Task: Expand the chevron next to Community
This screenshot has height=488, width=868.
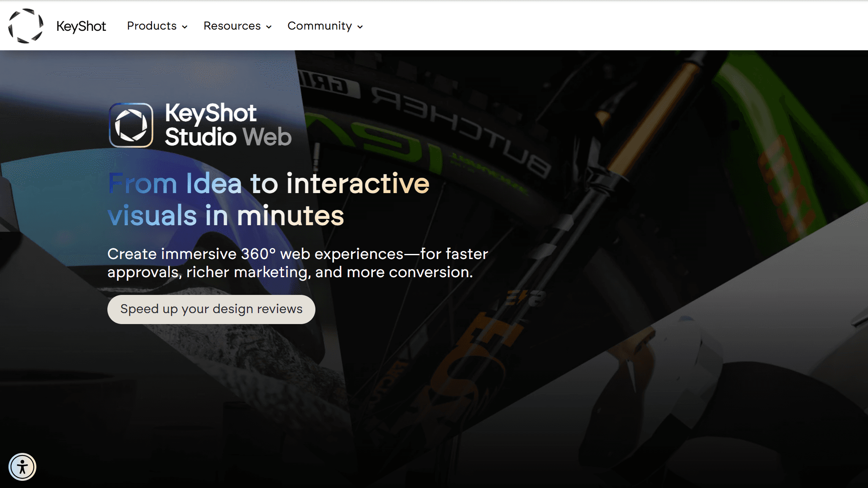Action: click(360, 27)
